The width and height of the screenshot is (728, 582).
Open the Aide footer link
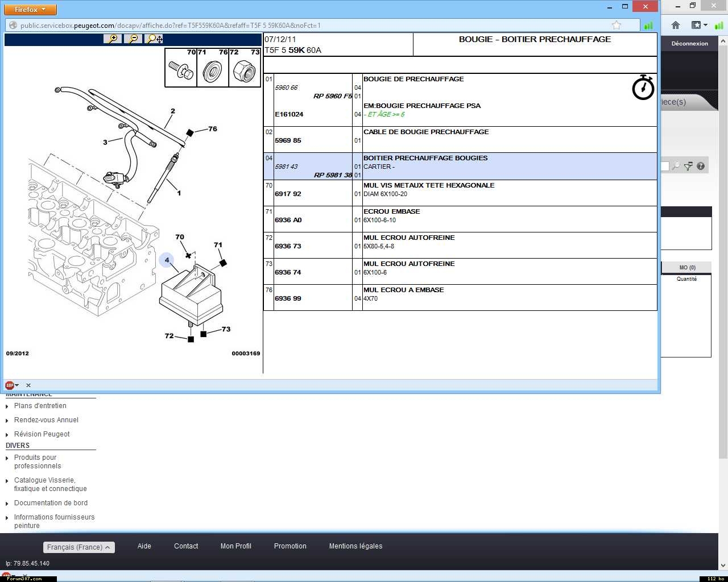click(x=144, y=546)
